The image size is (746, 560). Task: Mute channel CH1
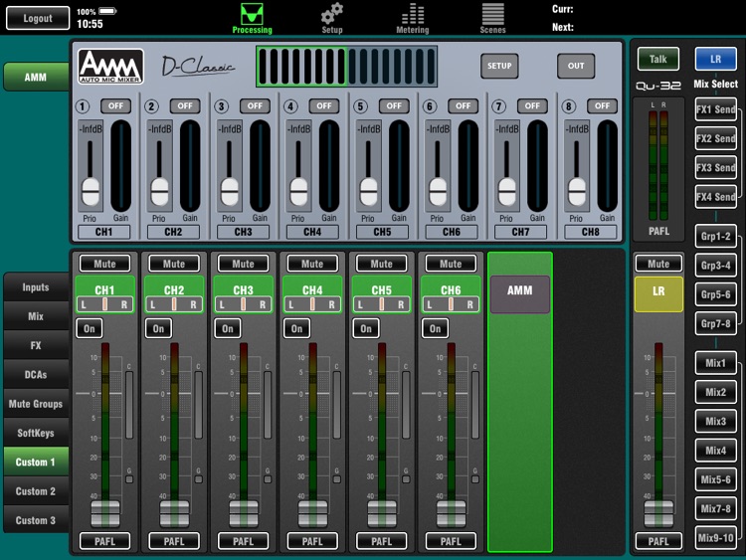104,264
